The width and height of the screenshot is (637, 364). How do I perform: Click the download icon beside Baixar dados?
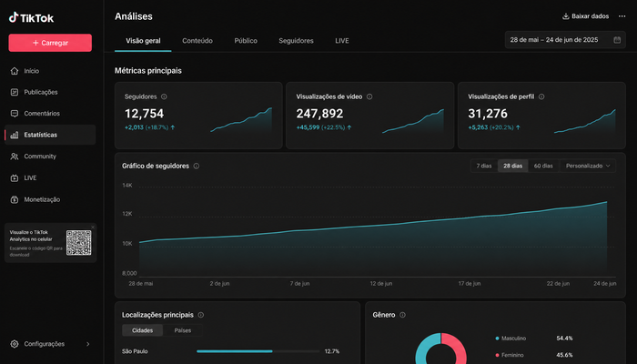[565, 16]
